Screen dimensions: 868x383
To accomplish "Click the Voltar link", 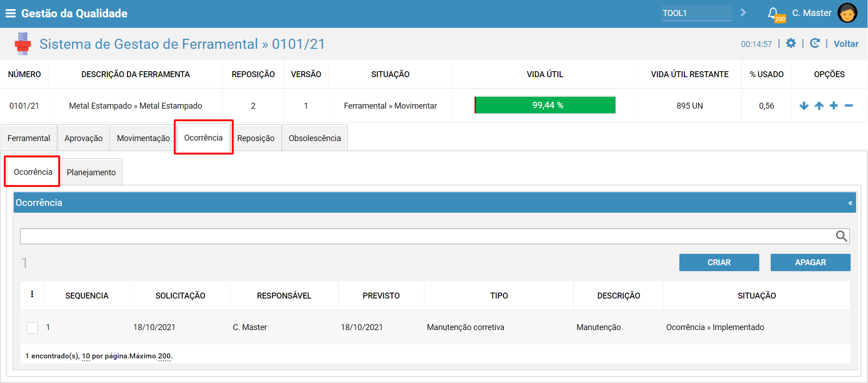I will click(846, 44).
